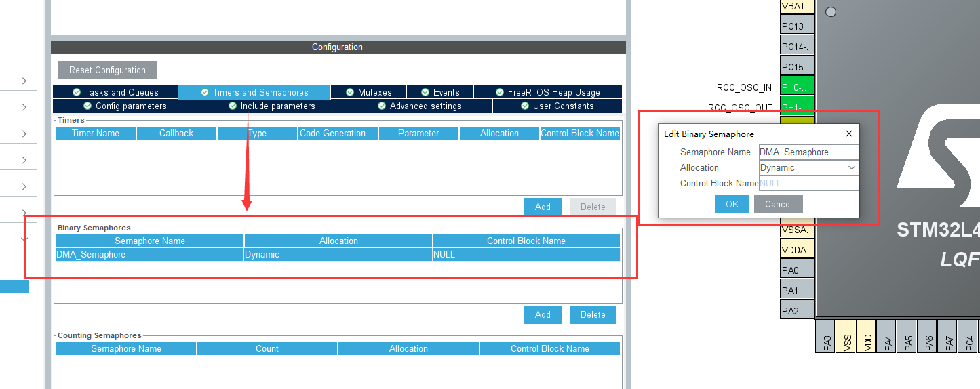Close the Edit Binary Semaphore dialog

point(849,134)
